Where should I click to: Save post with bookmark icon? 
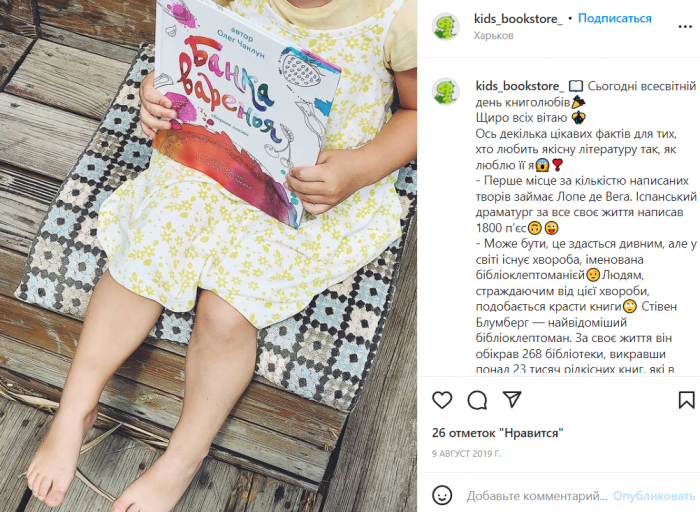(x=686, y=400)
